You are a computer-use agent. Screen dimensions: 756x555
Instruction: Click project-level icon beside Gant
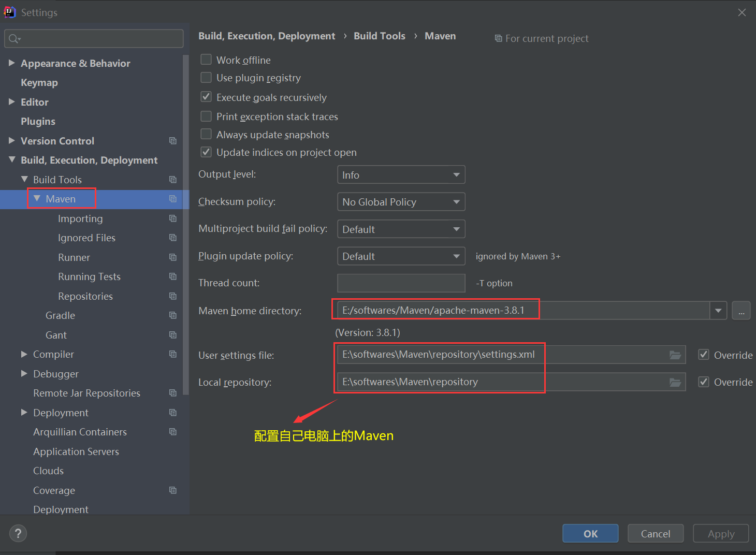173,335
